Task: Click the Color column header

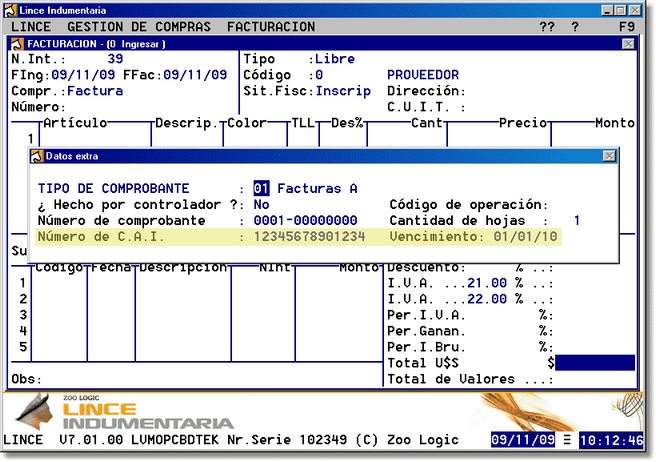Action: pos(247,123)
